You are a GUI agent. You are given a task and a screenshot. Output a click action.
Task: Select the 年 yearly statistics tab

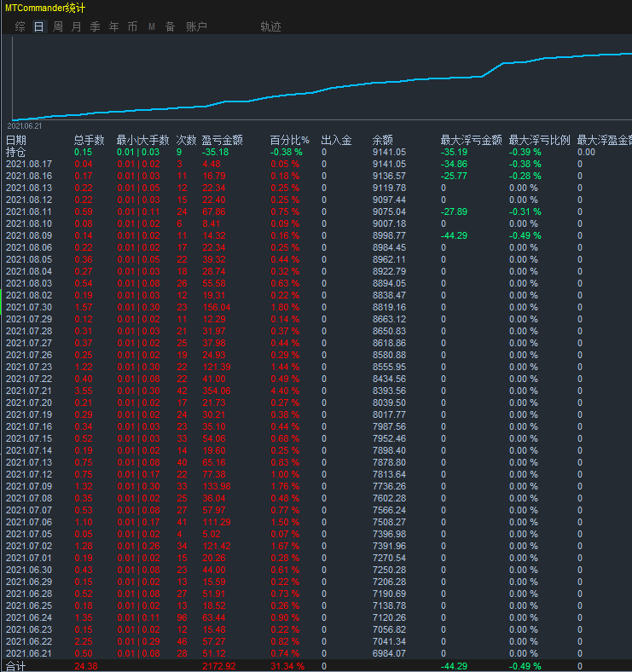click(x=114, y=26)
